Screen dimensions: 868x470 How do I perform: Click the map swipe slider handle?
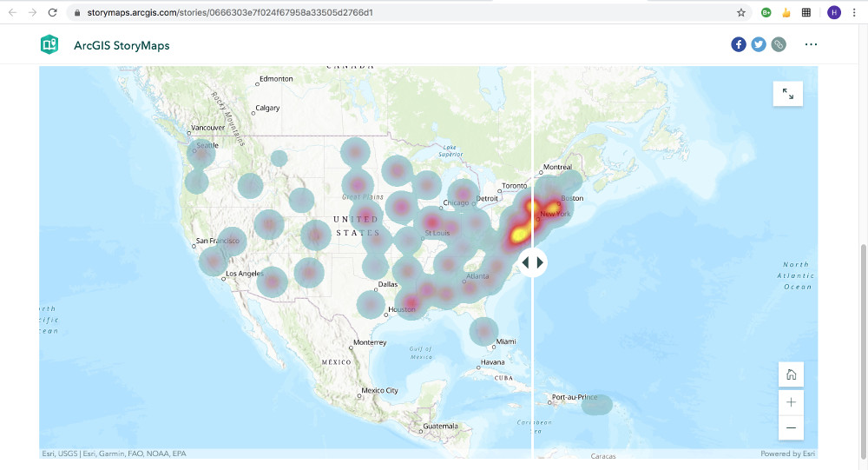pyautogui.click(x=533, y=262)
